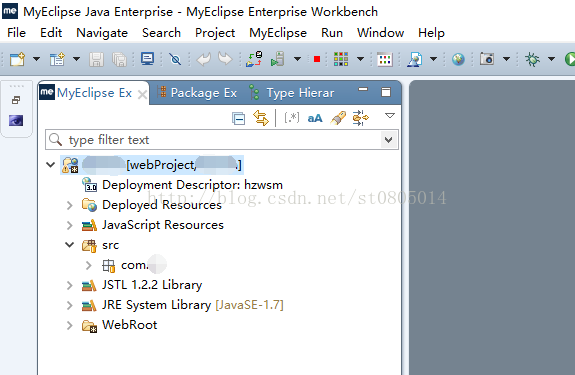575x375 pixels.
Task: Click the Save disk icon
Action: tap(96, 59)
